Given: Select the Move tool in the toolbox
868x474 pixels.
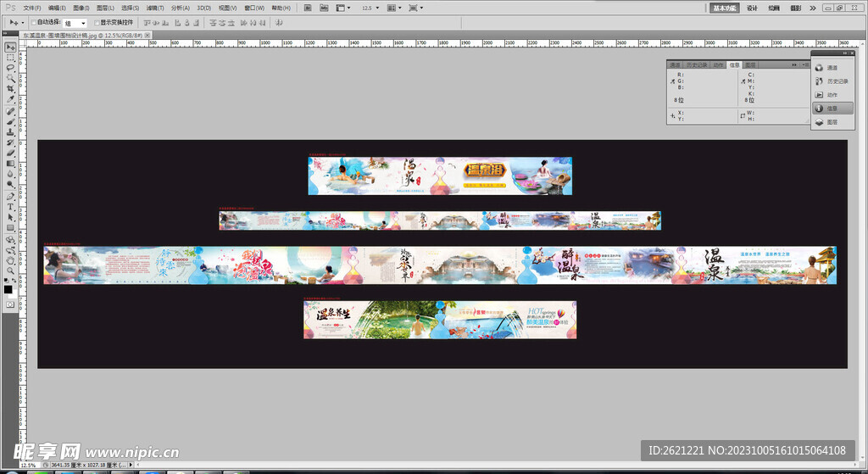Looking at the screenshot, I should point(10,47).
